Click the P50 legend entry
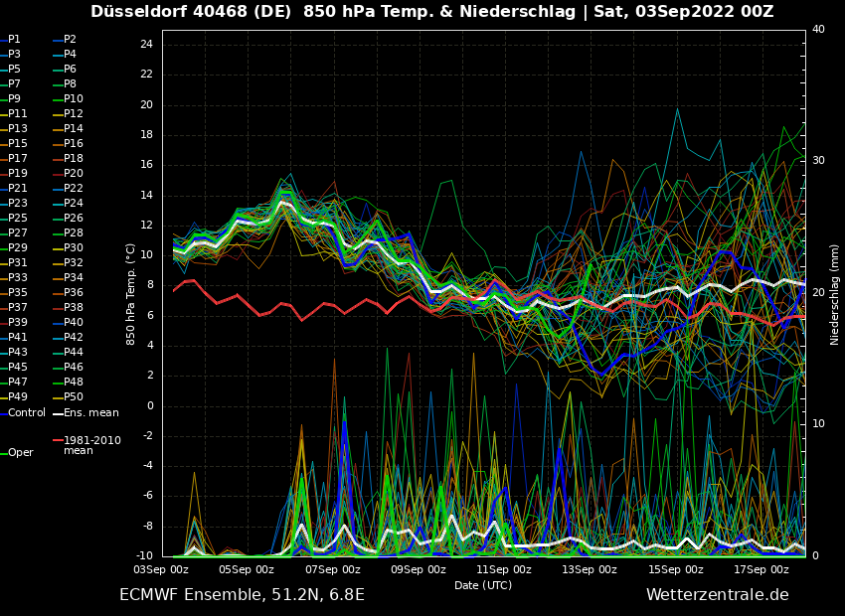 point(74,397)
